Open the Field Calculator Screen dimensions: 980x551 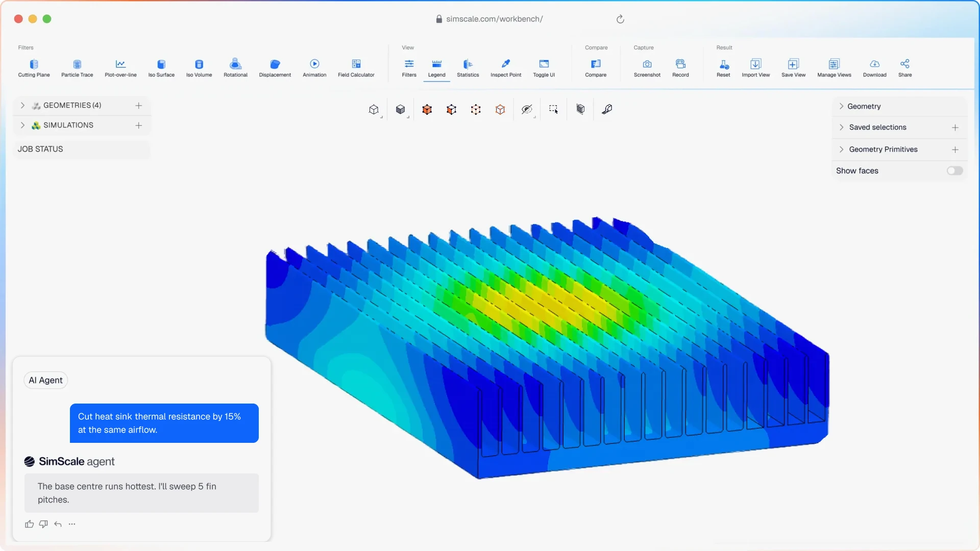pyautogui.click(x=356, y=68)
